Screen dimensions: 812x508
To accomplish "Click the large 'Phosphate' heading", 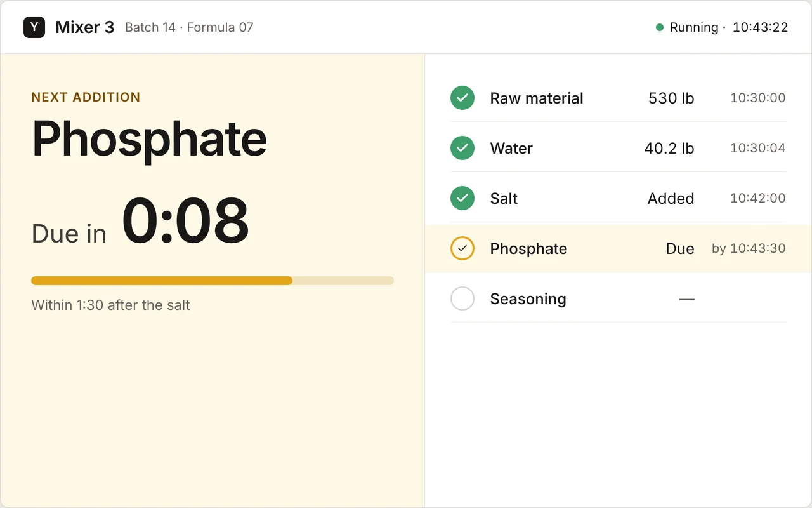I will coord(149,140).
